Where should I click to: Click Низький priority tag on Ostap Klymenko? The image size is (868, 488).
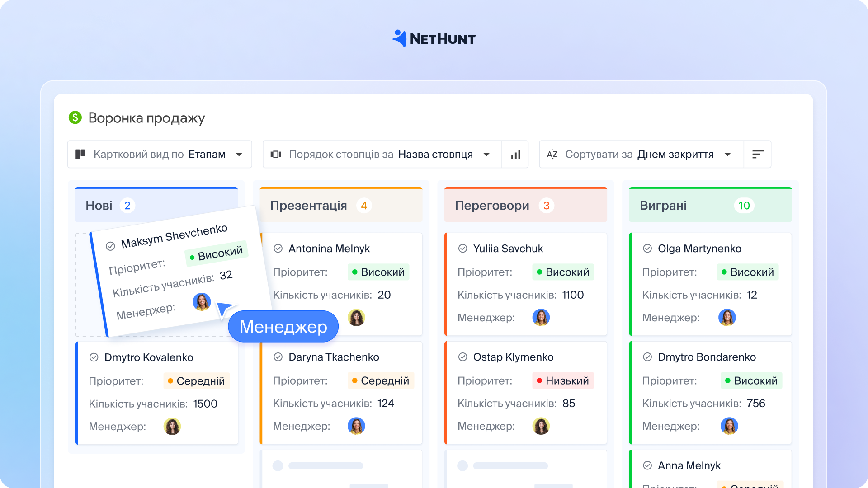tap(563, 380)
